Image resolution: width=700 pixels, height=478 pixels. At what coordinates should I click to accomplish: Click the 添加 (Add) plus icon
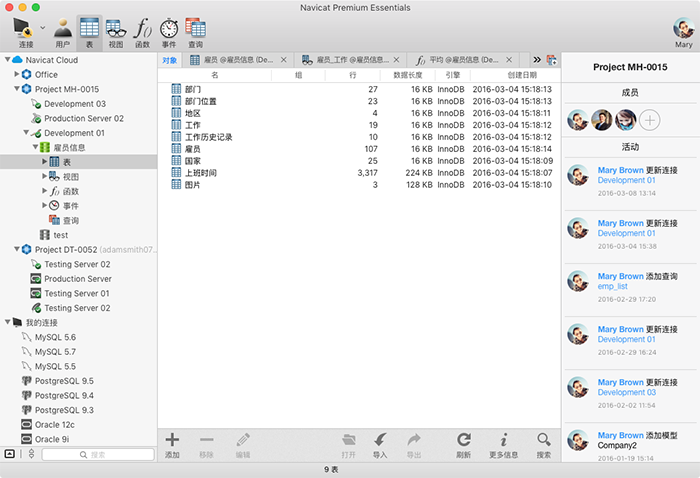tap(172, 440)
